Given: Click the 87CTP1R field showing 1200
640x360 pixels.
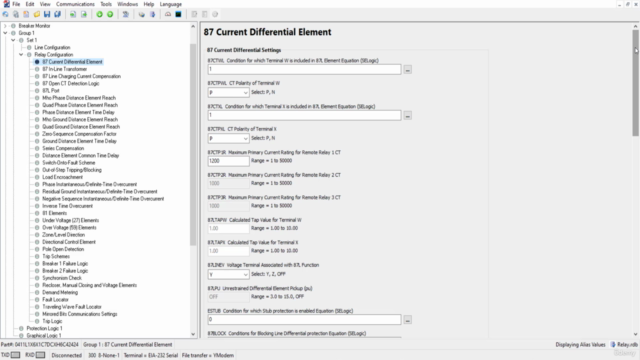Looking at the screenshot, I should click(228, 161).
